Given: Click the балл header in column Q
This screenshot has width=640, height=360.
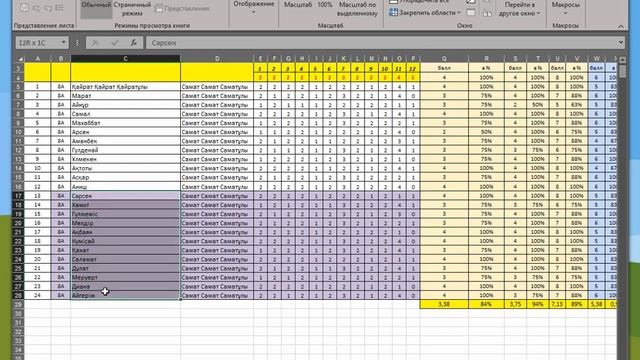Looking at the screenshot, I should coord(444,68).
